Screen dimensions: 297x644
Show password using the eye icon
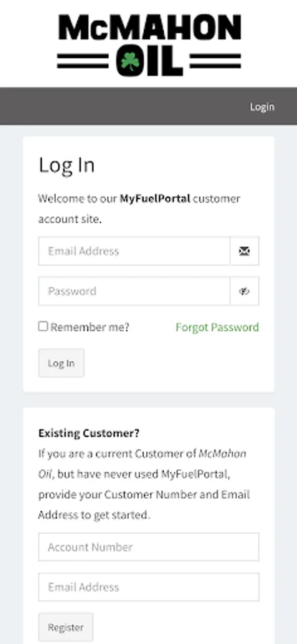(x=245, y=291)
